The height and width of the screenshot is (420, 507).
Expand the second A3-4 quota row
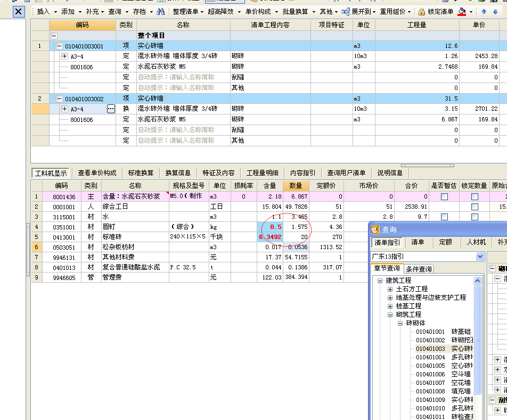64,109
